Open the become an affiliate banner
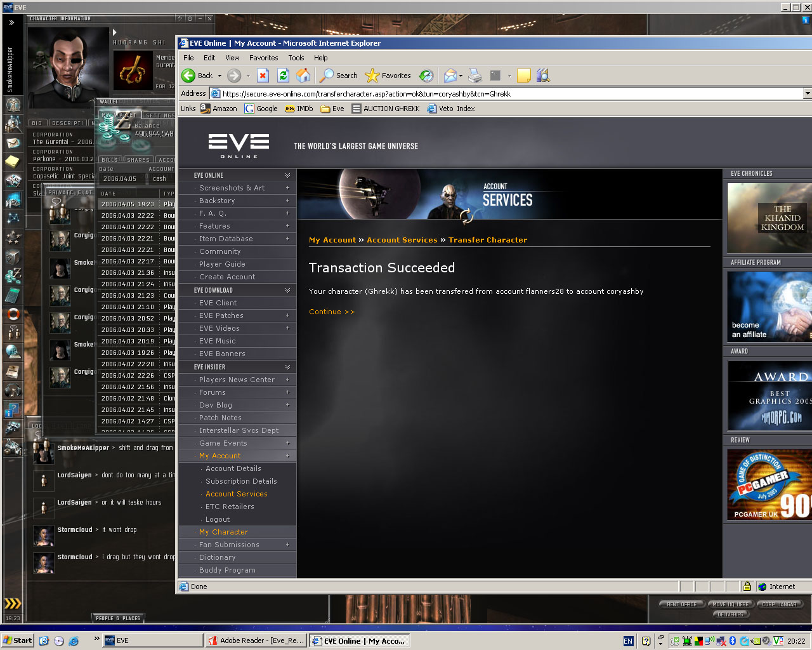 click(769, 307)
